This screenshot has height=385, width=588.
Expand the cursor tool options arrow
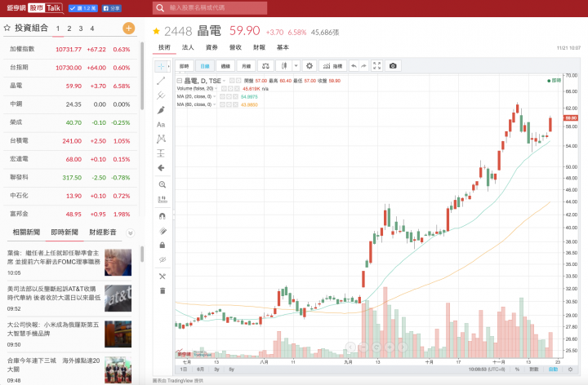[x=168, y=66]
